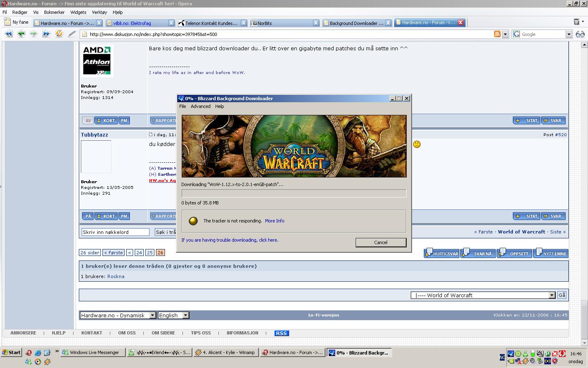
Task: Open the World of Warcraft forum jump dropdown
Action: 483,295
